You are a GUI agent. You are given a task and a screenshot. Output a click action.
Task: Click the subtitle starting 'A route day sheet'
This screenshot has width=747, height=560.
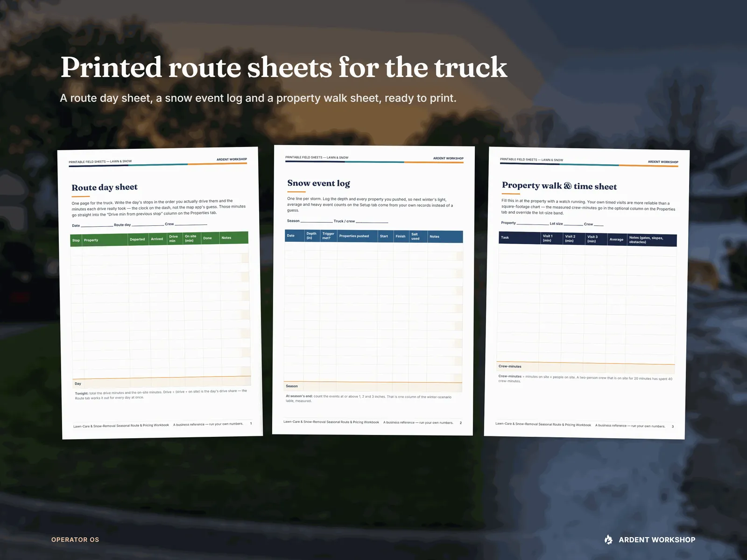tap(258, 98)
